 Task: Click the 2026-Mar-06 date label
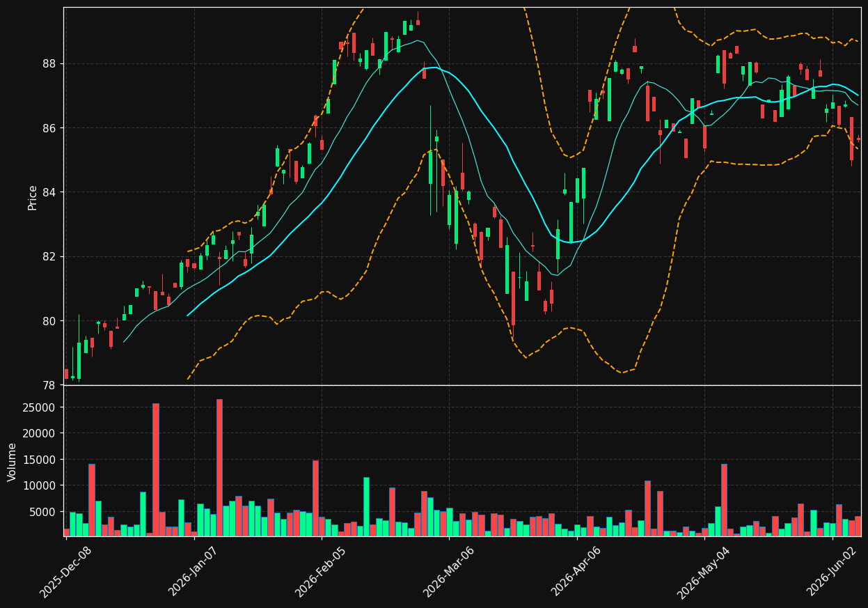(449, 572)
